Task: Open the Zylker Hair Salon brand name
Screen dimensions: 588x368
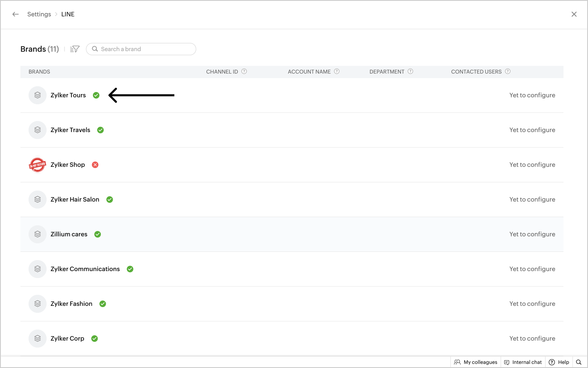Action: click(75, 200)
